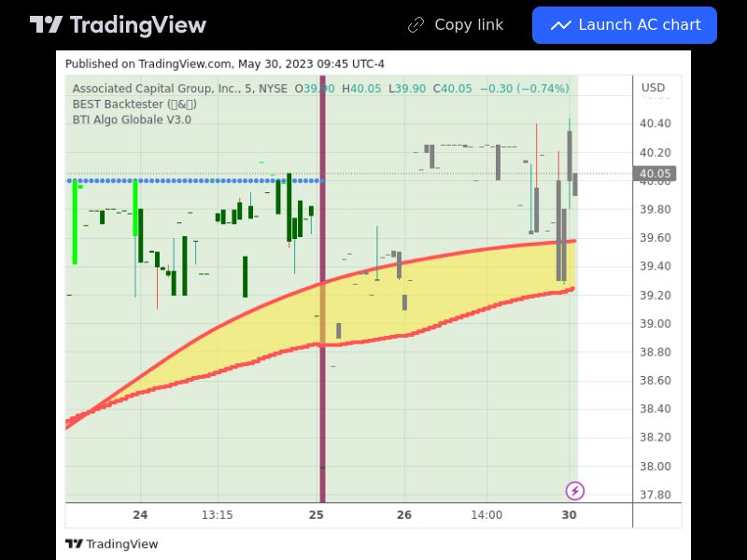Screen dimensions: 747x560
Task: Click the 39.60 price axis label
Action: point(655,238)
